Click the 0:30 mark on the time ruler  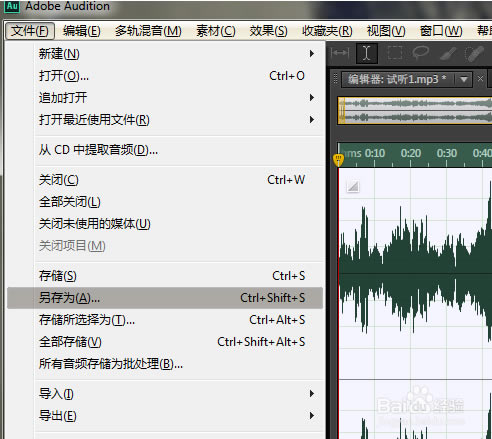tap(447, 153)
